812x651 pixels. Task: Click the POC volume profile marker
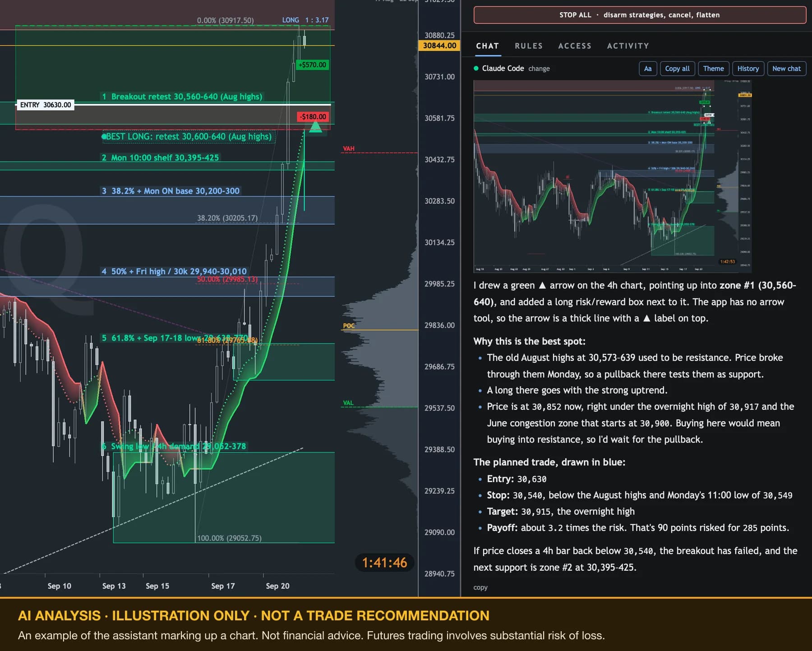click(x=349, y=326)
